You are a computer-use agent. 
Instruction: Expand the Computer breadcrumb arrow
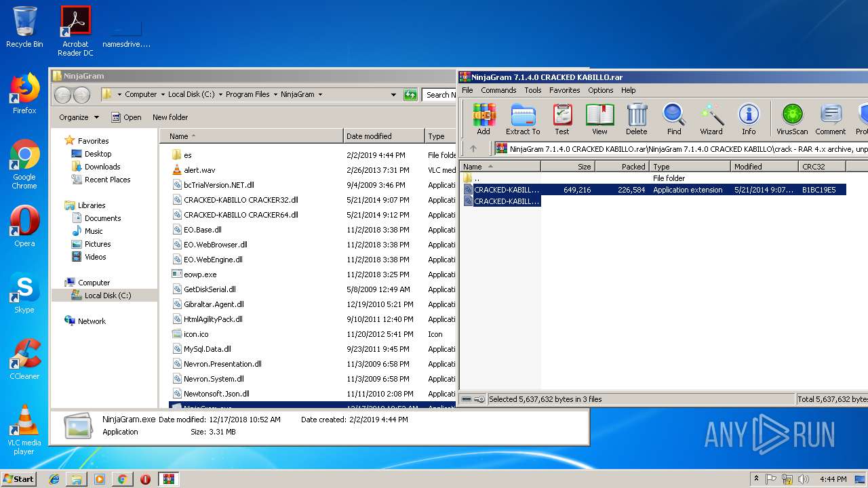163,95
